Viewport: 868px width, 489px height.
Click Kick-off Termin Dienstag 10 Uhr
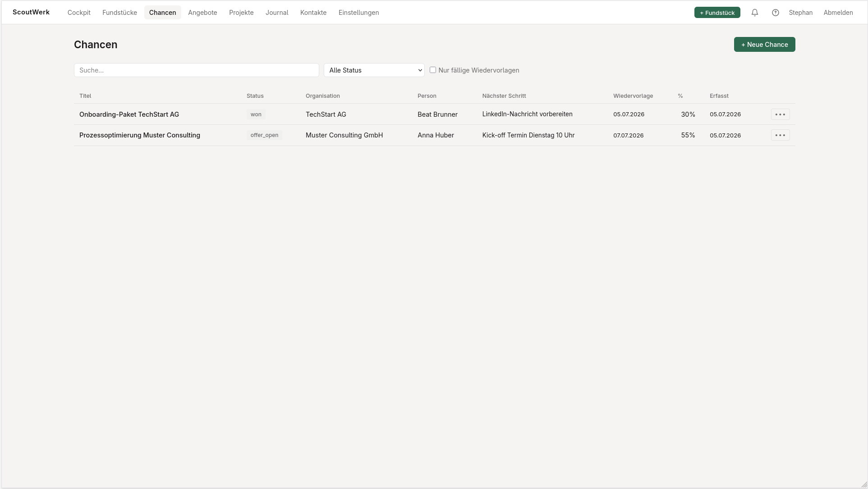coord(528,135)
